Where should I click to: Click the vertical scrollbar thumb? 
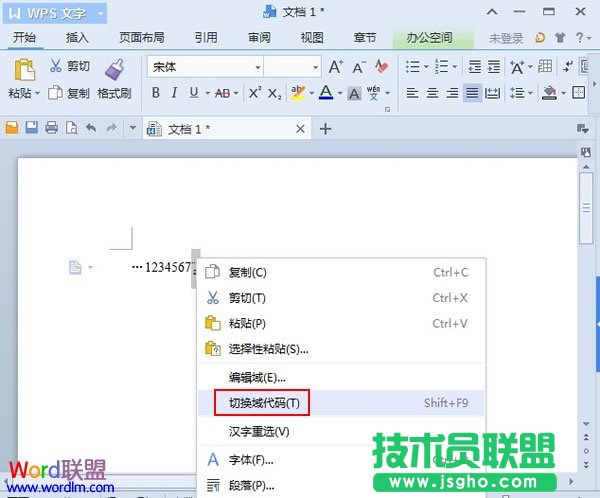click(586, 200)
